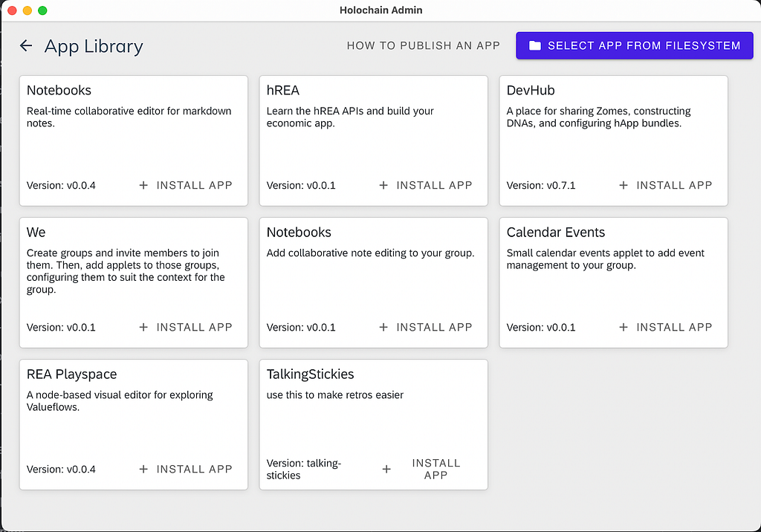The height and width of the screenshot is (532, 761).
Task: Click the hREA card title
Action: click(283, 91)
